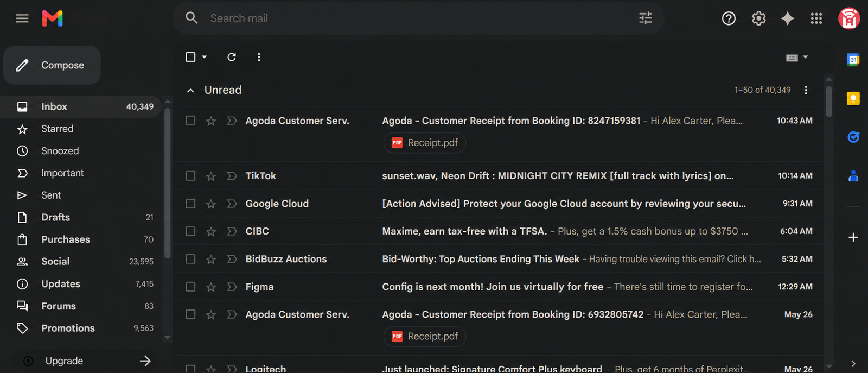This screenshot has width=868, height=373.
Task: Star the Google Cloud email
Action: [x=211, y=204]
